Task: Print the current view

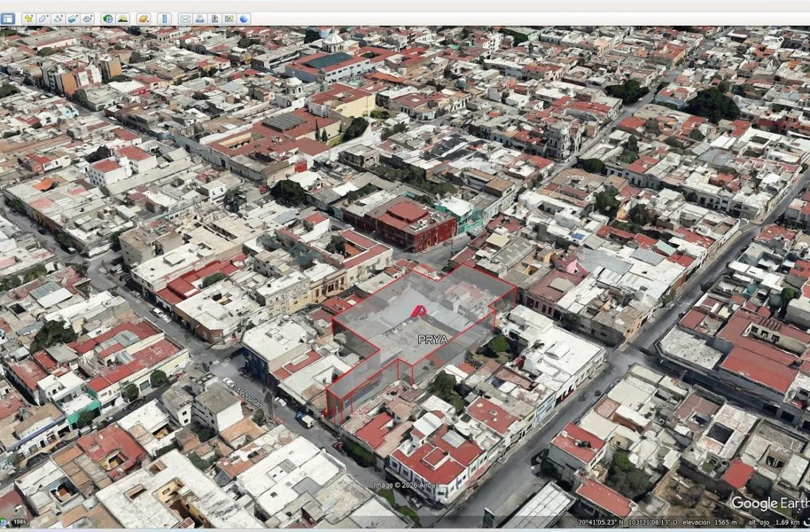Action: click(x=200, y=19)
